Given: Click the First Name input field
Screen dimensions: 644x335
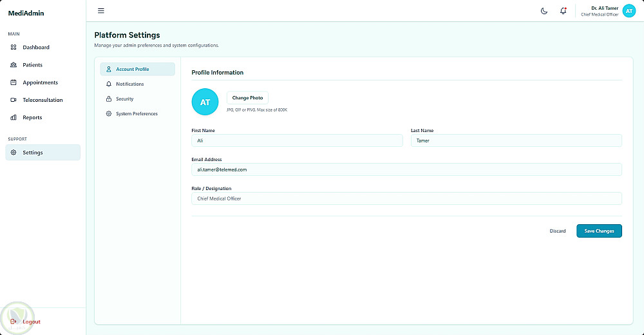Looking at the screenshot, I should (297, 140).
